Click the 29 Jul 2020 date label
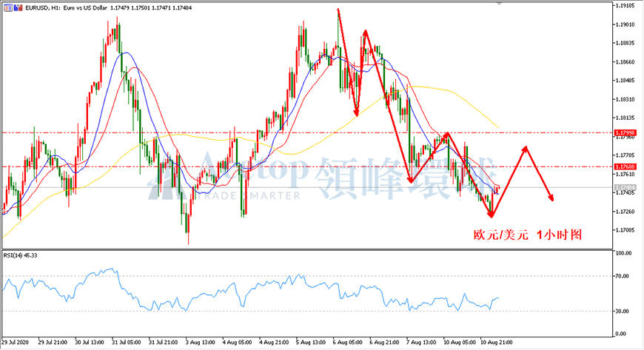 pyautogui.click(x=16, y=342)
